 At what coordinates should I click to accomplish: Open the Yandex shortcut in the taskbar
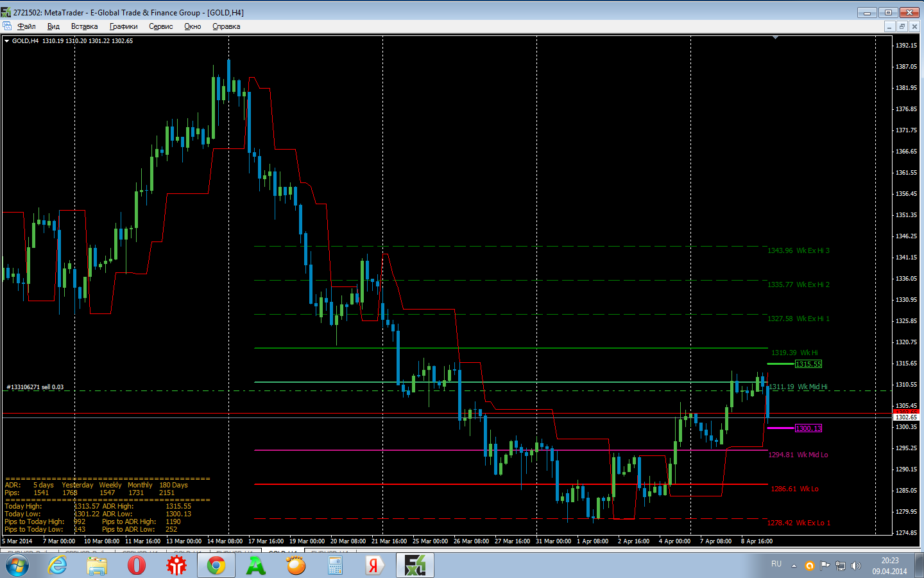coord(375,566)
